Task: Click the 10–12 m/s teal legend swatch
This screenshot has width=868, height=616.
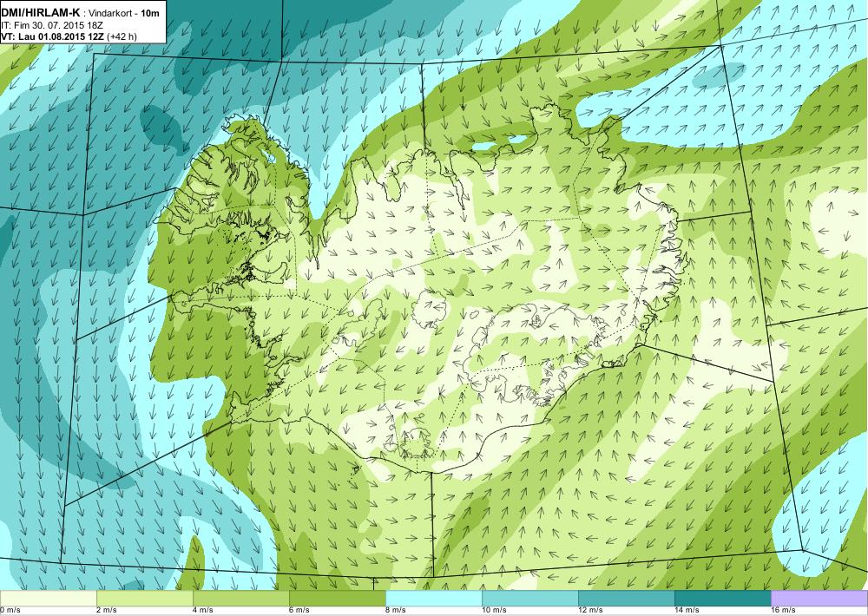Action: point(530,599)
